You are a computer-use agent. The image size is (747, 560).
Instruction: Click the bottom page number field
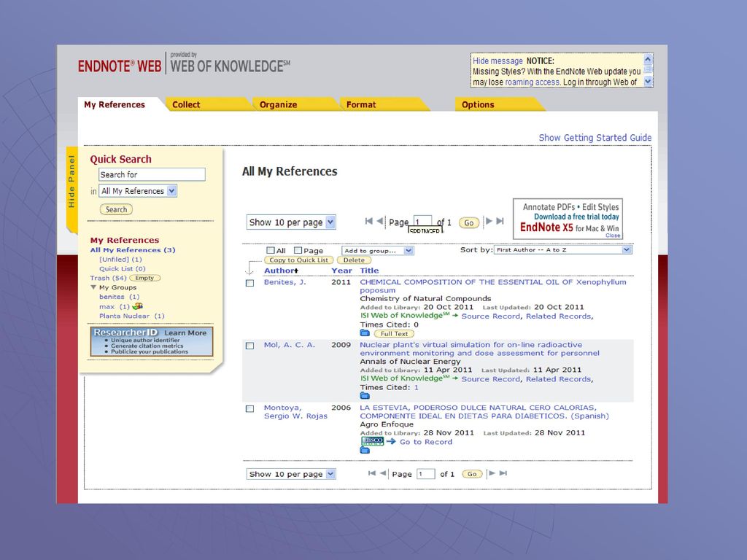tap(426, 474)
